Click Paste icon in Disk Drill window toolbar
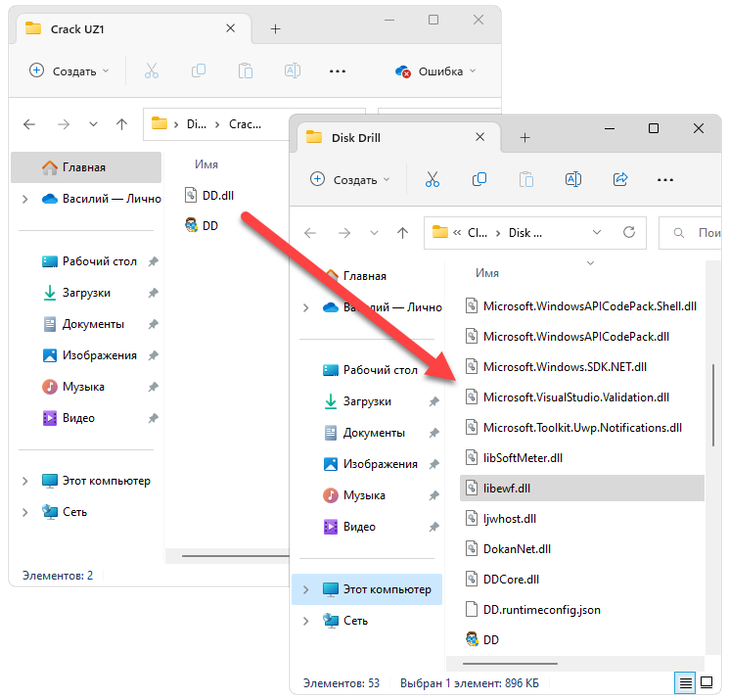Viewport: 729px width, 700px height. [526, 179]
